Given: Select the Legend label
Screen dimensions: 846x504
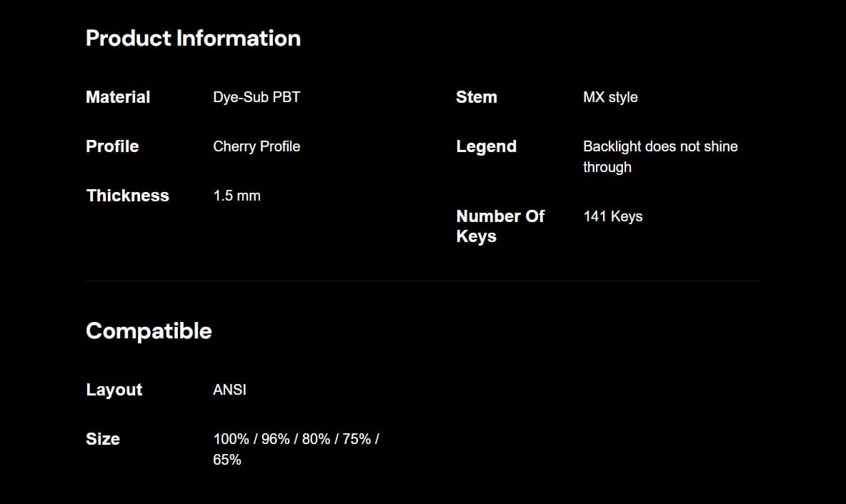Looking at the screenshot, I should pos(486,146).
